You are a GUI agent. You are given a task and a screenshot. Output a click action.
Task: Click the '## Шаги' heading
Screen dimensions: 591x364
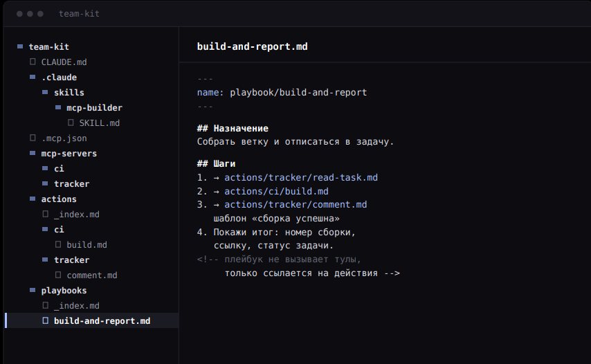pyautogui.click(x=216, y=163)
